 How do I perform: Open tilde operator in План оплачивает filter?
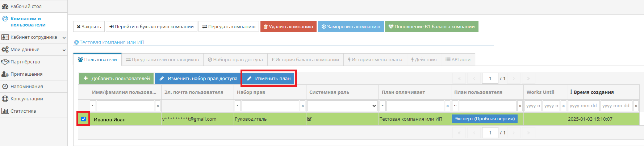[x=382, y=106]
